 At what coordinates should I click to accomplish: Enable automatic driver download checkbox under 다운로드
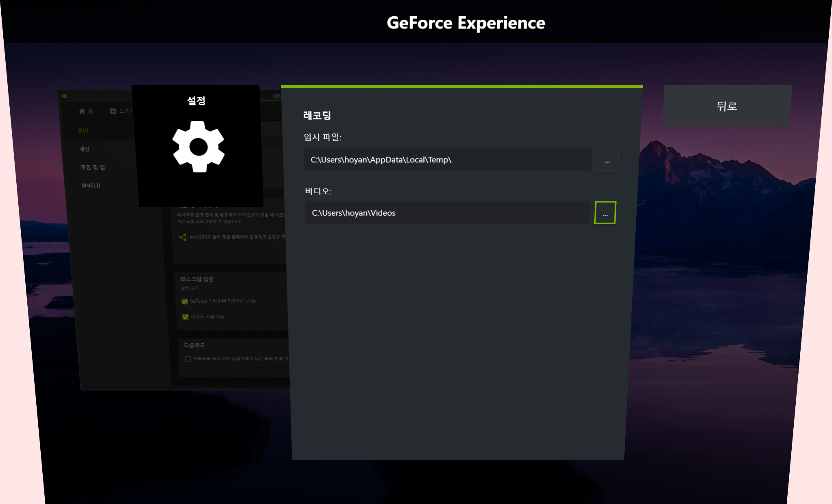point(188,359)
